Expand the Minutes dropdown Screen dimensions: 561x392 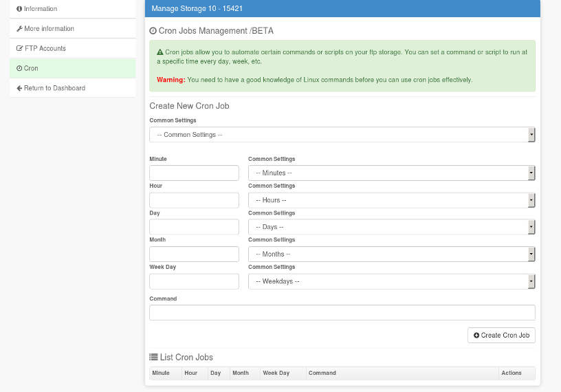coord(391,173)
